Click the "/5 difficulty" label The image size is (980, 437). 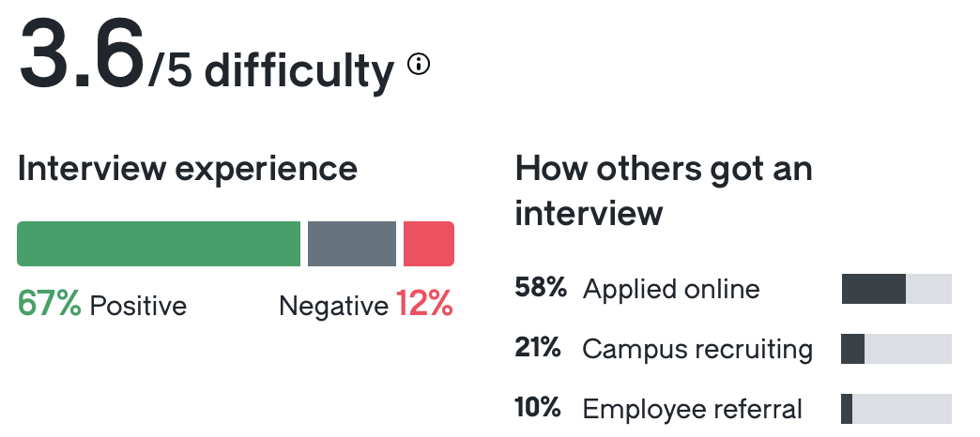click(x=272, y=69)
